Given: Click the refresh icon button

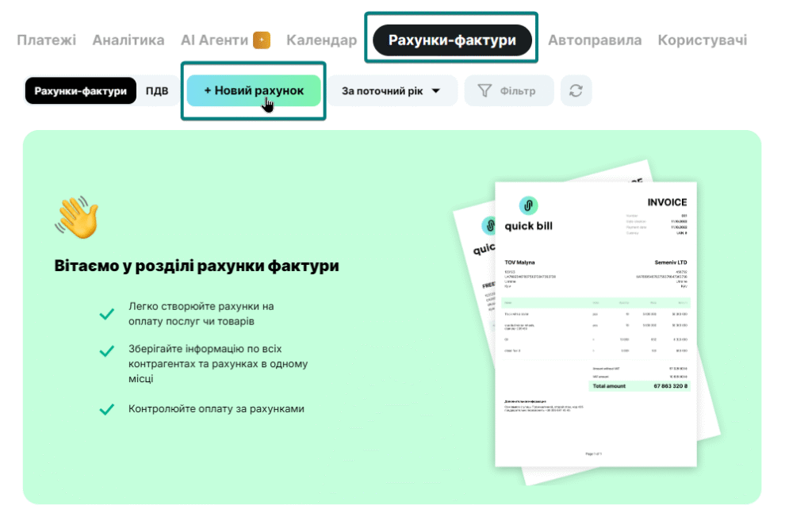Looking at the screenshot, I should pos(576,91).
